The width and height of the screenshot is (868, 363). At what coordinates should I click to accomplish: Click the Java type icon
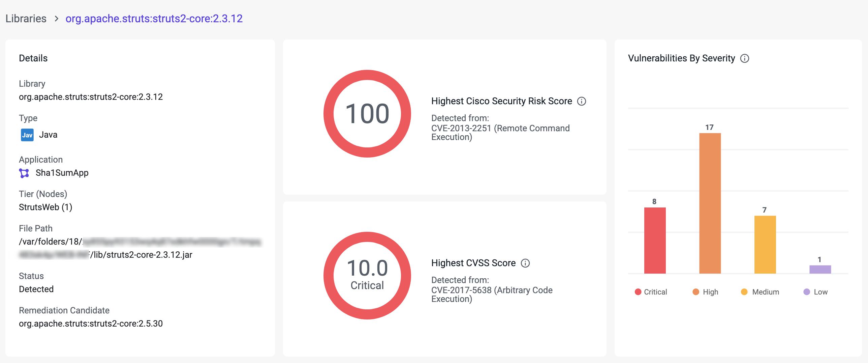27,135
